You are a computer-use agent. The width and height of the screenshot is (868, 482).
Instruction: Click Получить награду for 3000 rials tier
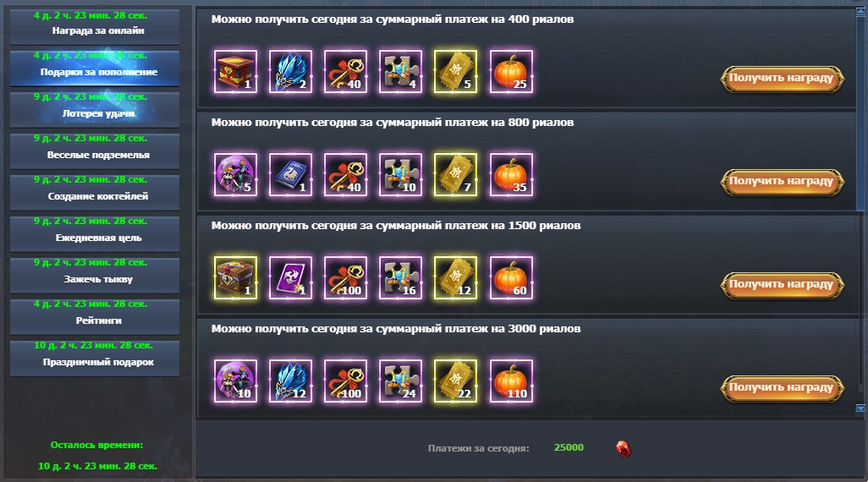tap(782, 388)
